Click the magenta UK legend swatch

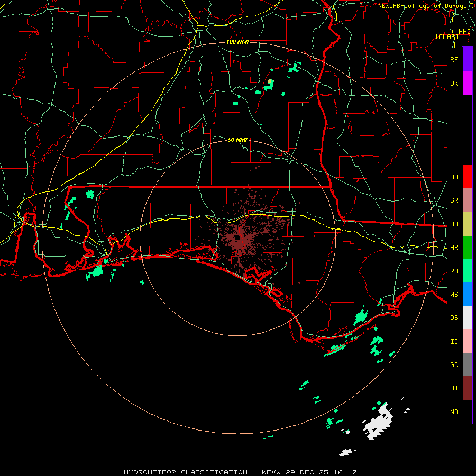(x=467, y=83)
